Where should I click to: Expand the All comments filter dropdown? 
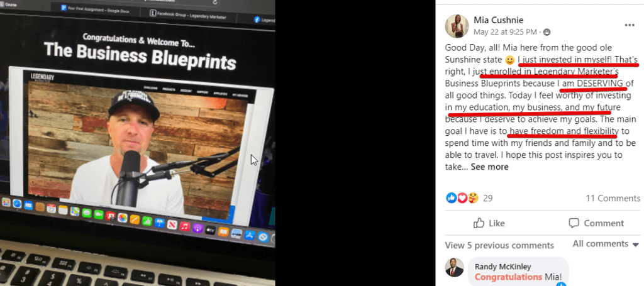coord(606,244)
